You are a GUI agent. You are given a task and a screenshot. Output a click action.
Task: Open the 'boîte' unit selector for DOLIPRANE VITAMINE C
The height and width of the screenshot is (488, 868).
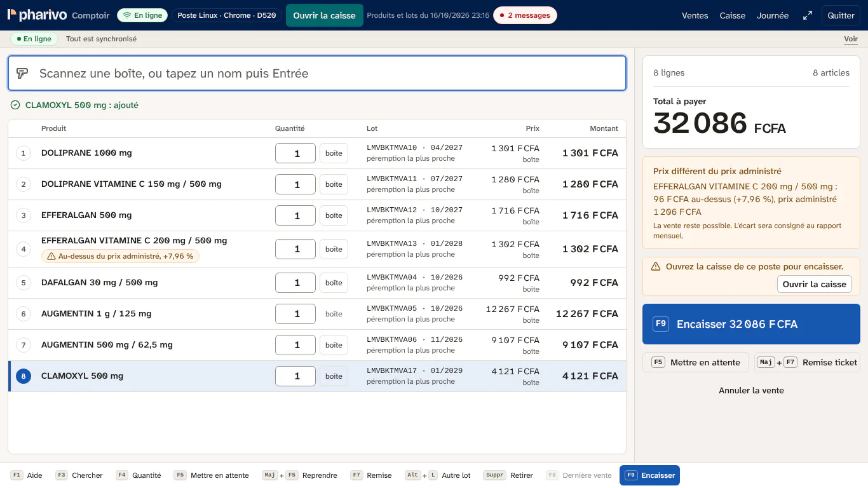click(x=334, y=184)
